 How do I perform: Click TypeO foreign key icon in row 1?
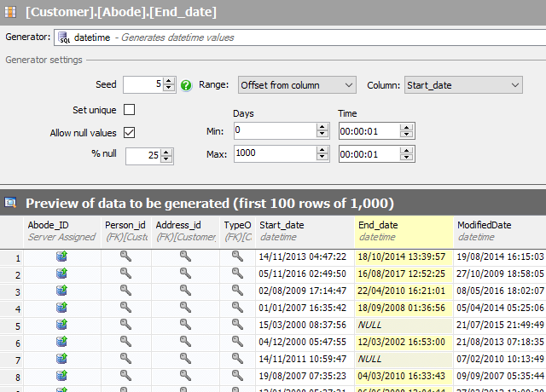(237, 257)
